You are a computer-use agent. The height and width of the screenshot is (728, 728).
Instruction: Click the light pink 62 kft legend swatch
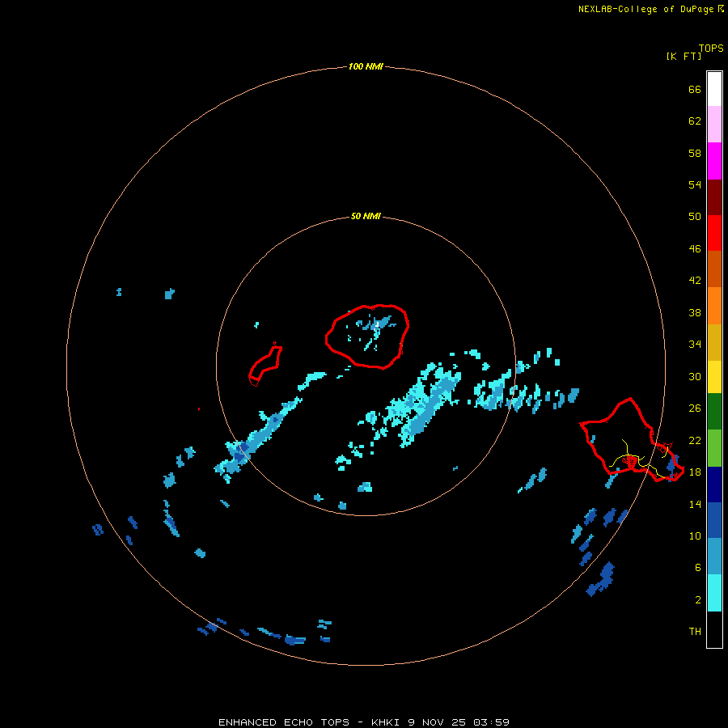pos(714,124)
